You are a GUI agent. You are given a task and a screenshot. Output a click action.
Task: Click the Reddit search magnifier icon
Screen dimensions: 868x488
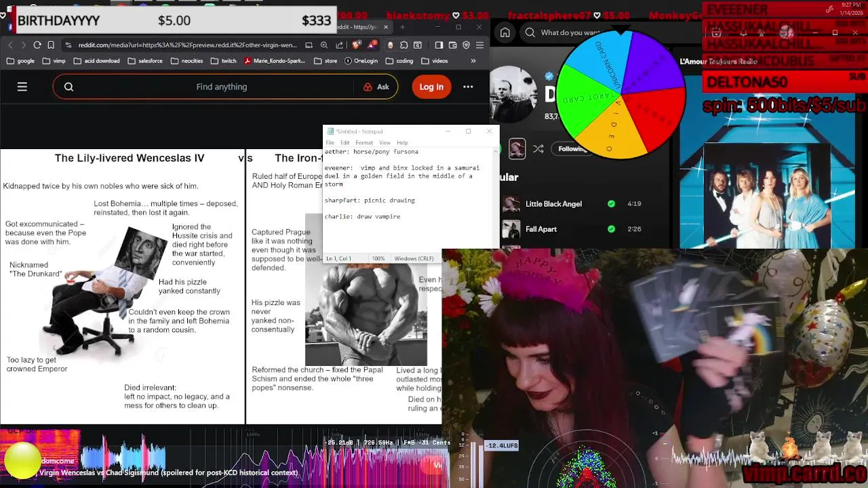click(68, 87)
